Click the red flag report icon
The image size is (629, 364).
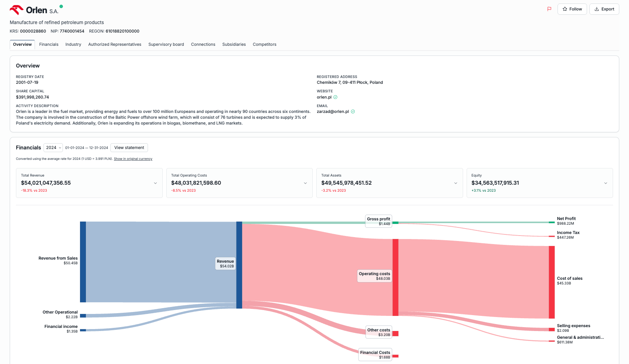coord(549,9)
